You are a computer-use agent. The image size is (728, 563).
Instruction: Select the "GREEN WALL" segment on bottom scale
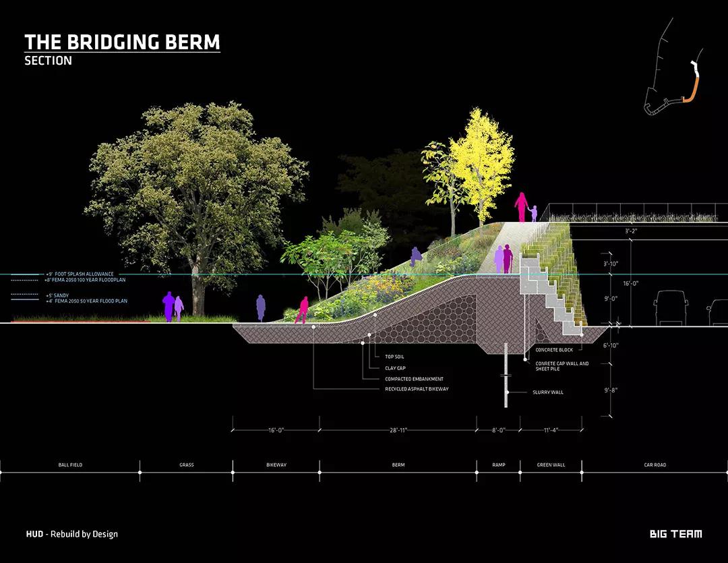click(551, 465)
